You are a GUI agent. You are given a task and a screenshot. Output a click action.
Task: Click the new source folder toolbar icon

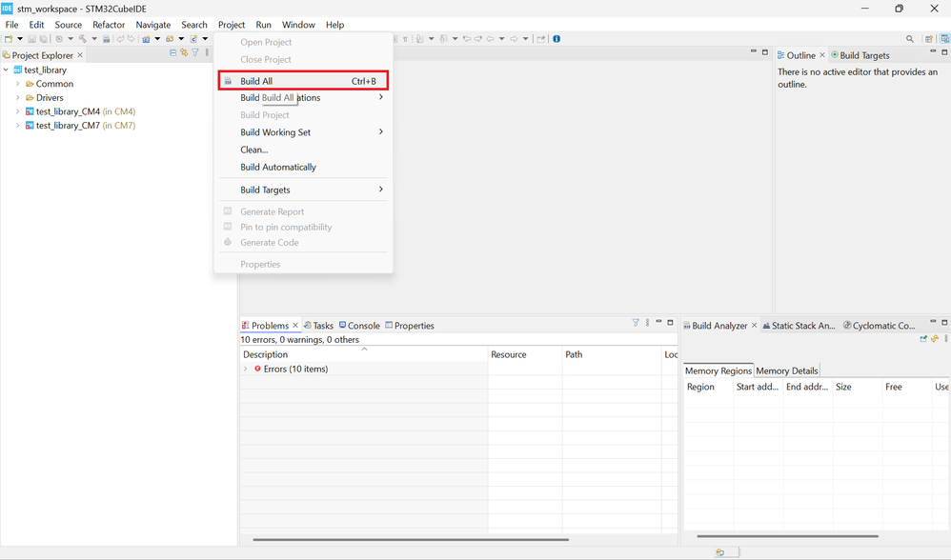(170, 39)
